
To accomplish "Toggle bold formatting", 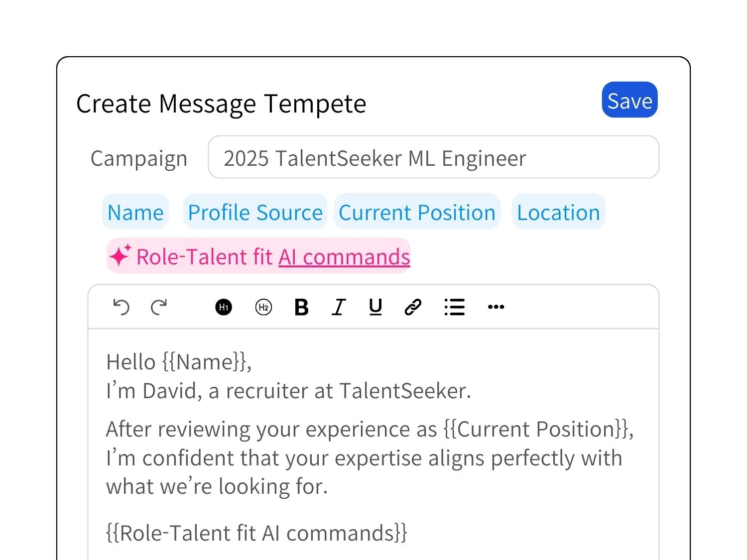I will click(301, 307).
